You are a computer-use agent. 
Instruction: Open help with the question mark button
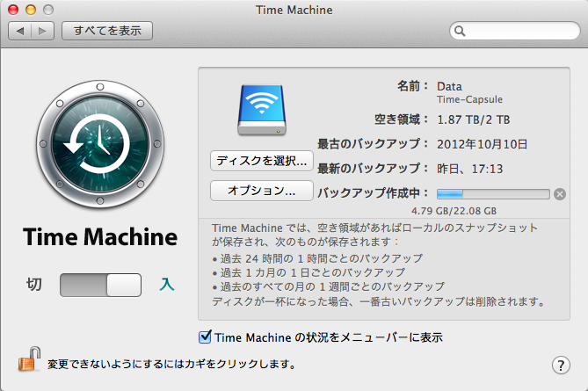pos(561,365)
